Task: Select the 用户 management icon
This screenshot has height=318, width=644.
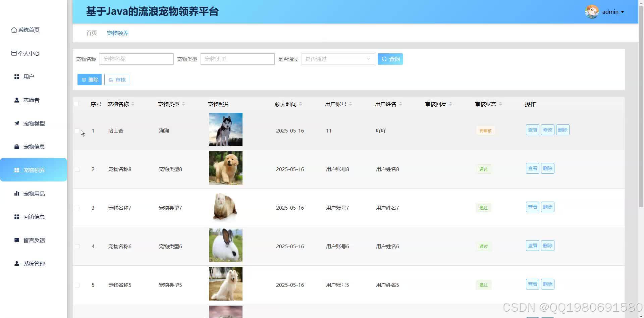Action: (x=16, y=76)
